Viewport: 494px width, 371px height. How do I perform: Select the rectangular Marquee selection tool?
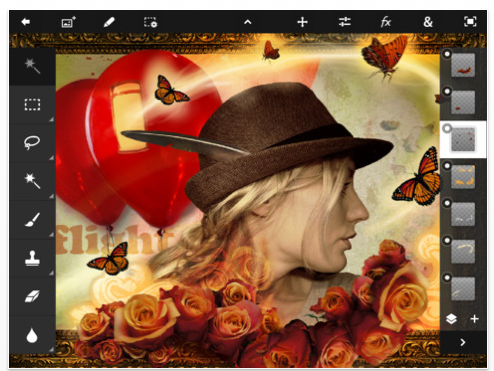pos(32,105)
